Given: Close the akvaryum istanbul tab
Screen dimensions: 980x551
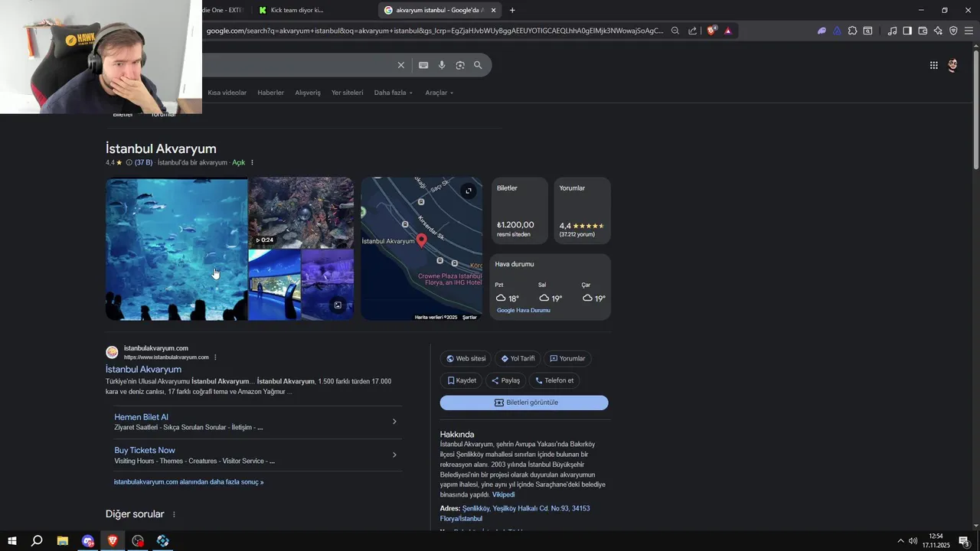Looking at the screenshot, I should point(493,10).
